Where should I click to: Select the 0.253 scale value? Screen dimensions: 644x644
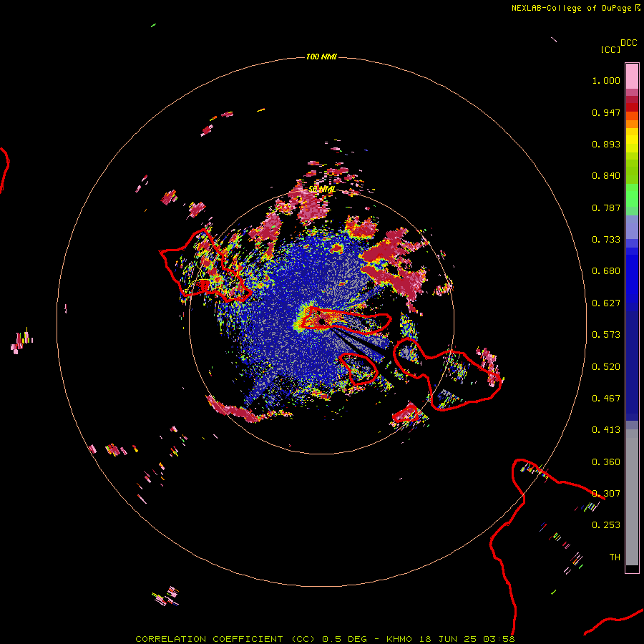coord(606,525)
